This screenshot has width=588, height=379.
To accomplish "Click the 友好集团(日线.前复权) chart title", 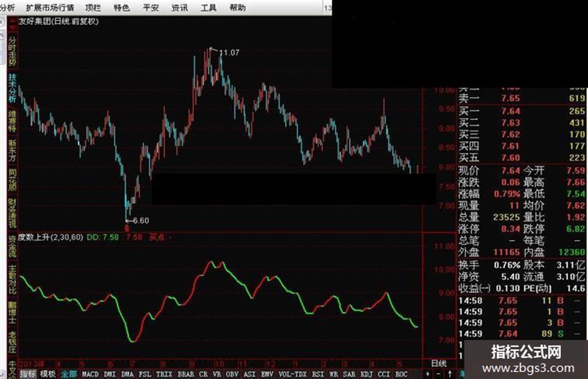I will click(58, 21).
